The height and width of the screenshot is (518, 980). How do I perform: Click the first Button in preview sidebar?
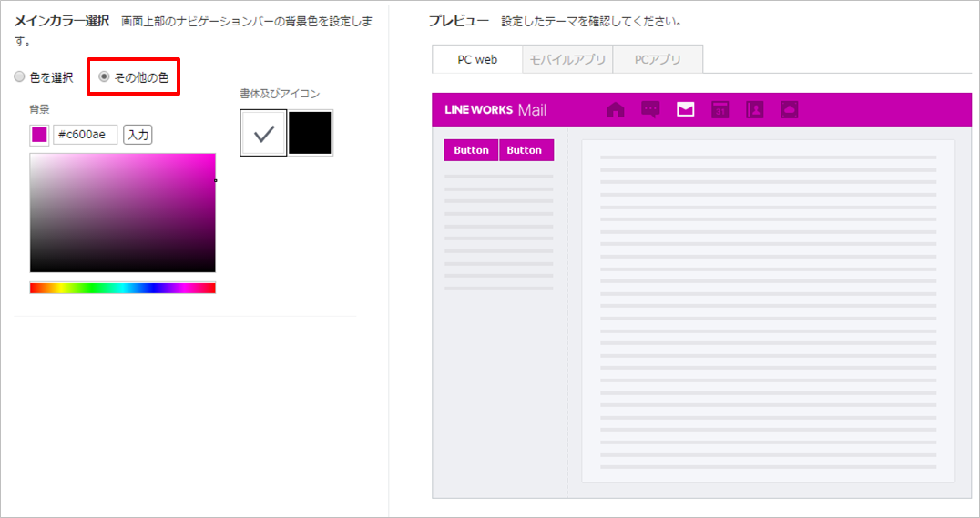471,150
